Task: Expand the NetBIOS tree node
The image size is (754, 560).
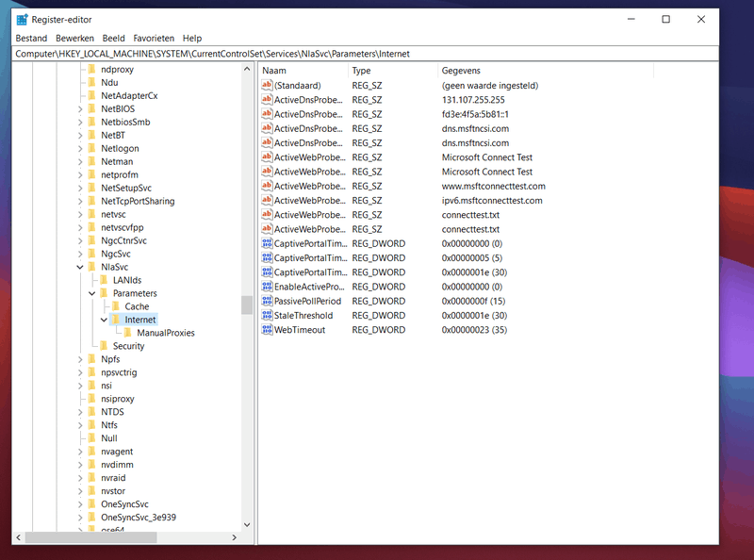Action: click(x=80, y=109)
